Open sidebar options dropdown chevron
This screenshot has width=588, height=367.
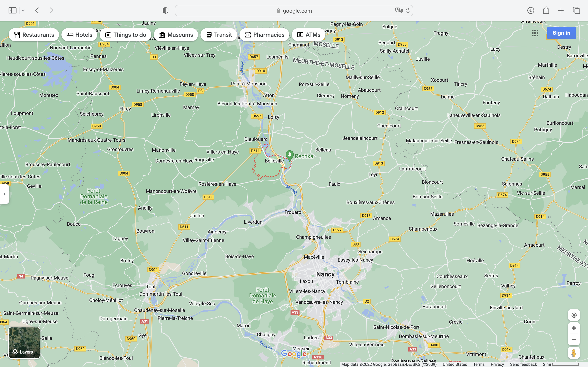point(23,10)
